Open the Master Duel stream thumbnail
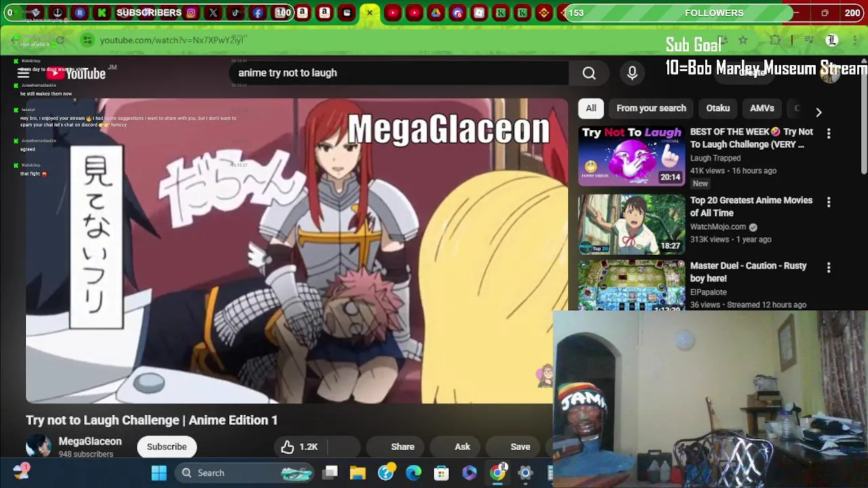868x488 pixels. tap(631, 285)
